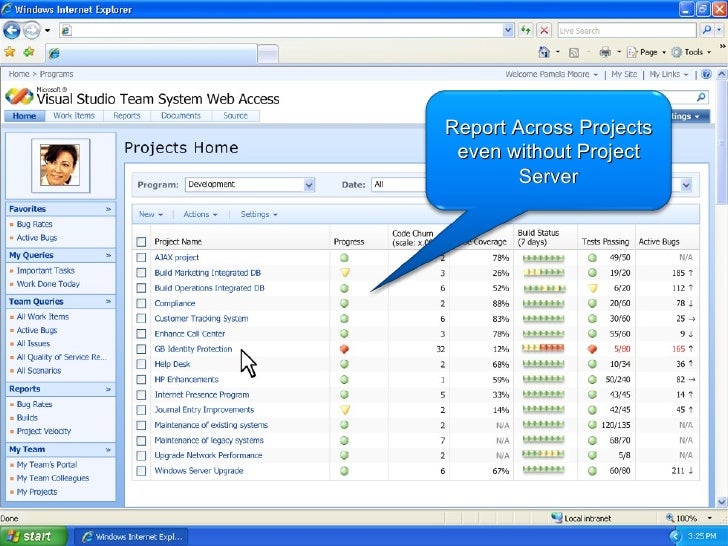728x546 pixels.
Task: Click the browser Back arrow button
Action: tap(12, 31)
